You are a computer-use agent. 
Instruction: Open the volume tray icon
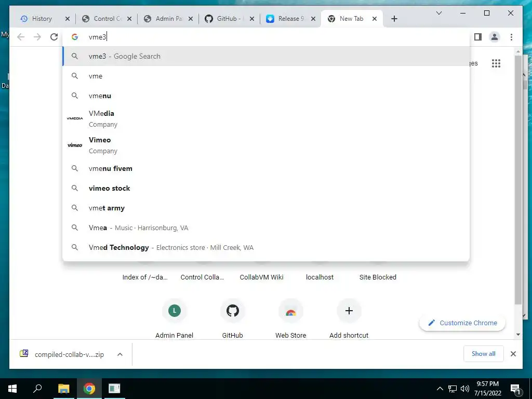(465, 389)
